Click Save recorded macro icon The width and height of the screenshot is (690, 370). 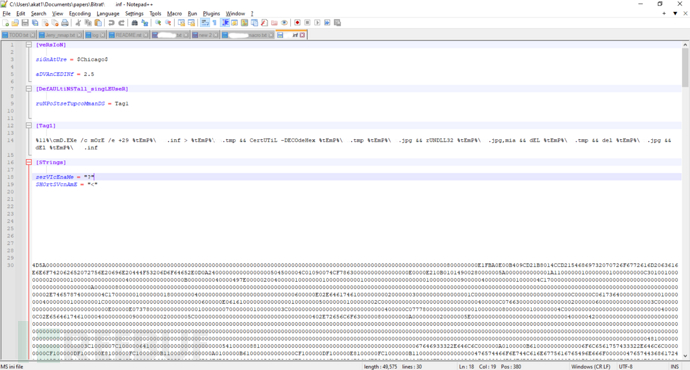(337, 23)
